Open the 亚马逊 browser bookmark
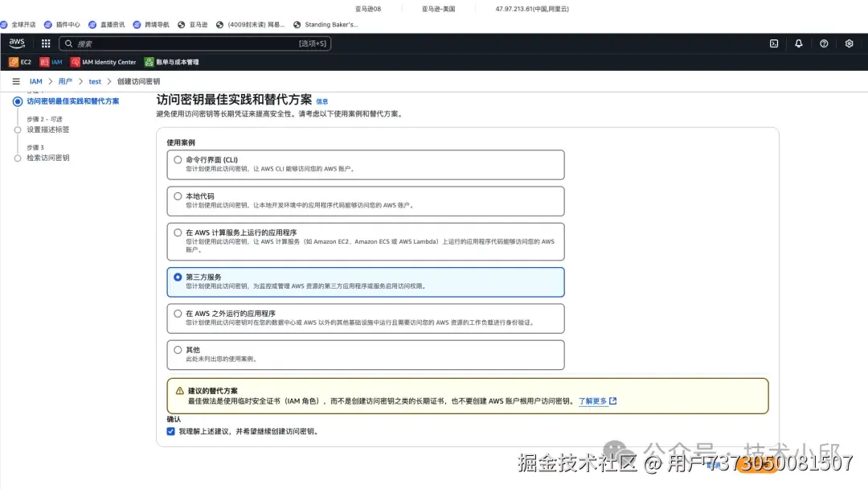868x489 pixels. pyautogui.click(x=193, y=24)
